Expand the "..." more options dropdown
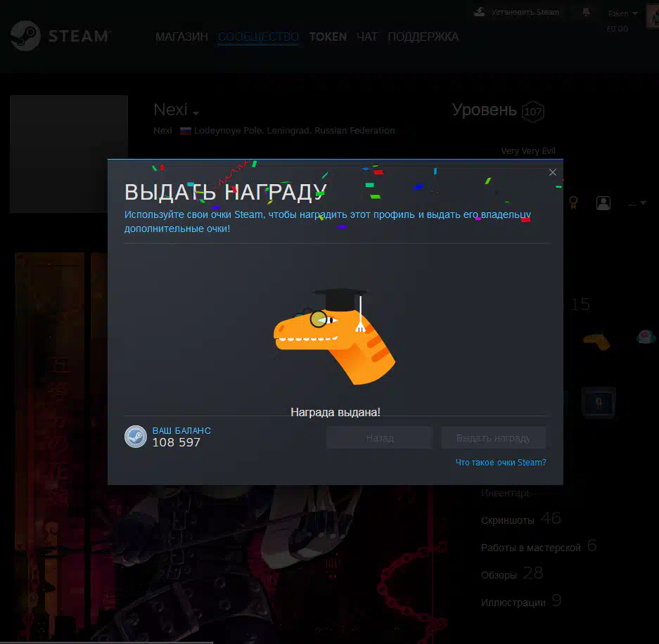 click(x=637, y=204)
